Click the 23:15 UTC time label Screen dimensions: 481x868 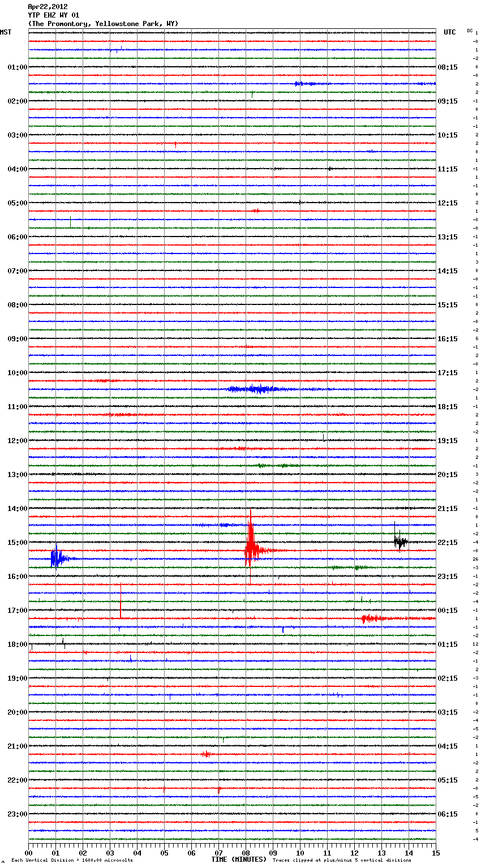pyautogui.click(x=448, y=577)
